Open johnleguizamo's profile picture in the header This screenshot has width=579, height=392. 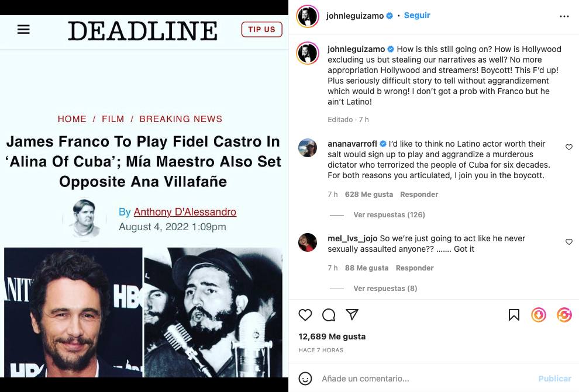coord(308,16)
